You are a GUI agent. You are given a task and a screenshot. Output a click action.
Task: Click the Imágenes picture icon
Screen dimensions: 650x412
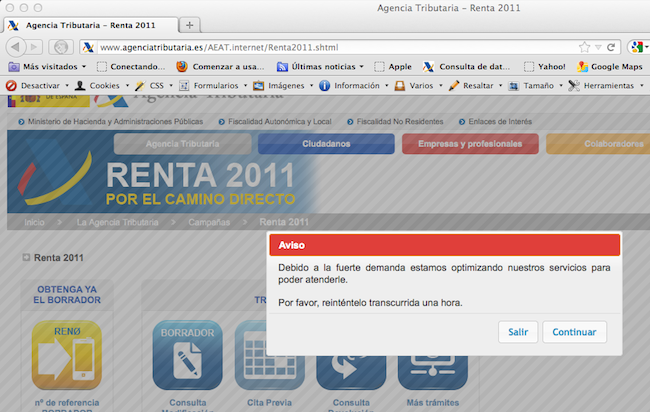259,86
